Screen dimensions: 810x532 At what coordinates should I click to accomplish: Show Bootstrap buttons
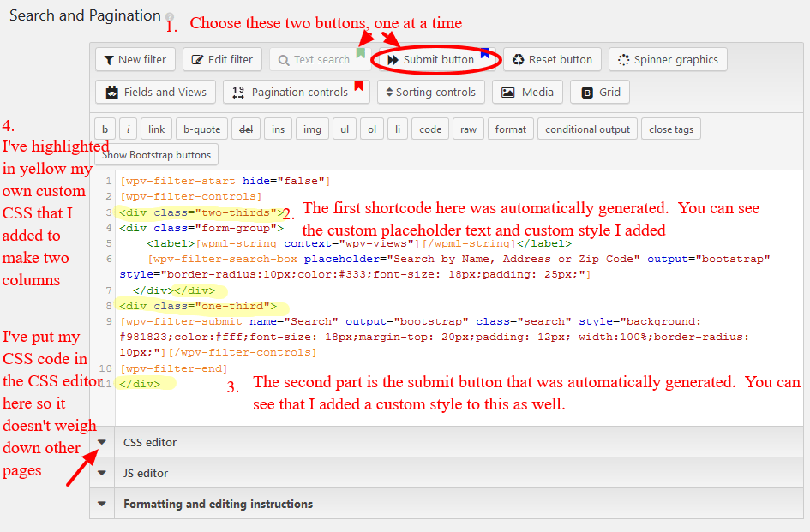[x=156, y=155]
